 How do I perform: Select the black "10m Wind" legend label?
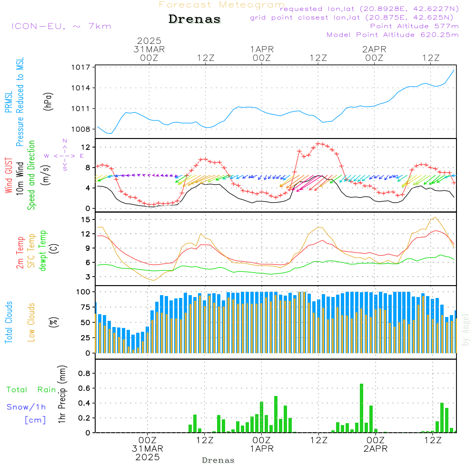(x=20, y=178)
